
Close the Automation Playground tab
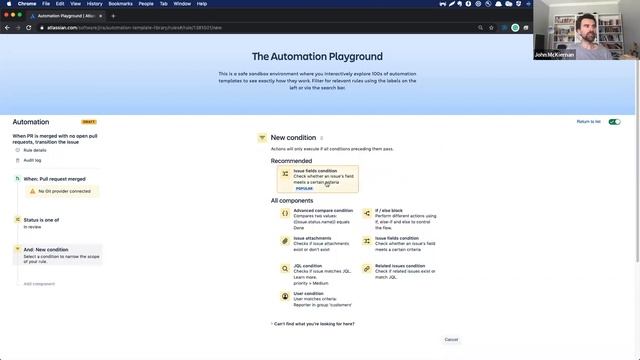(101, 16)
